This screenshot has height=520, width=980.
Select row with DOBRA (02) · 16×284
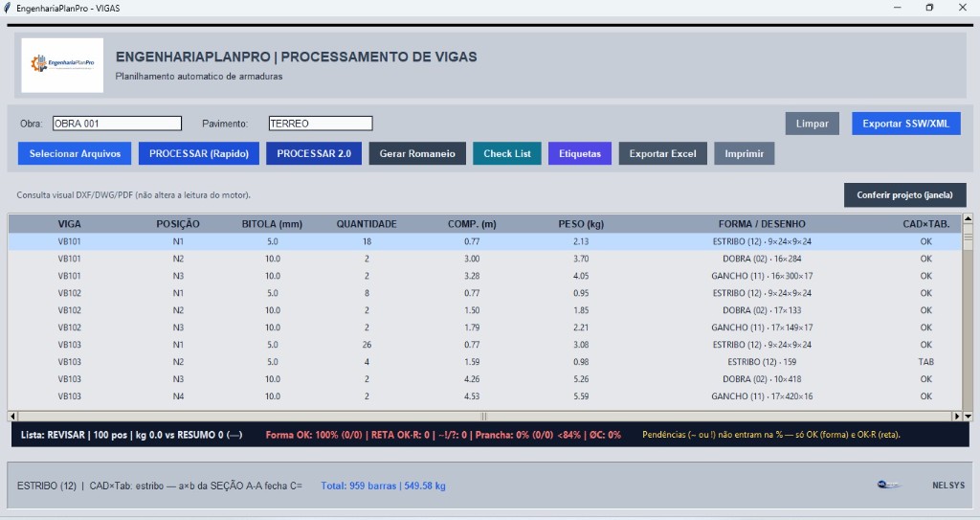tap(485, 259)
